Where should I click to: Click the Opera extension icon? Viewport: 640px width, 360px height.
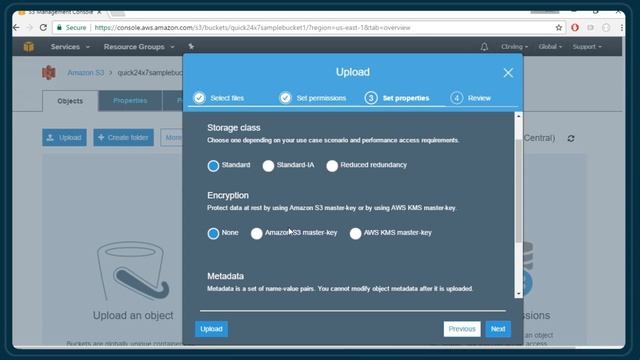575,28
